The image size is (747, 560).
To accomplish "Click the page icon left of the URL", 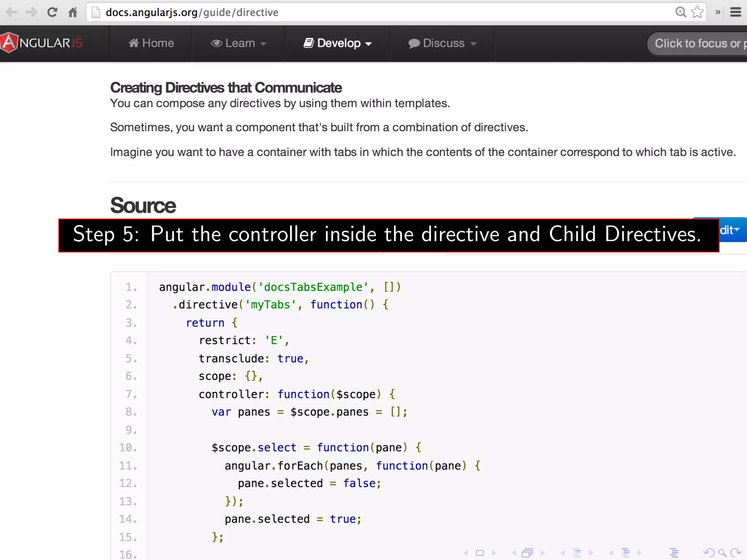I will click(96, 12).
